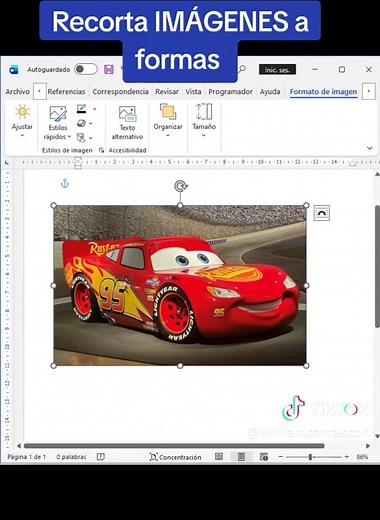Expand the picture layout dropdown arrow
Screen dimensions: 380x520
tap(91, 138)
